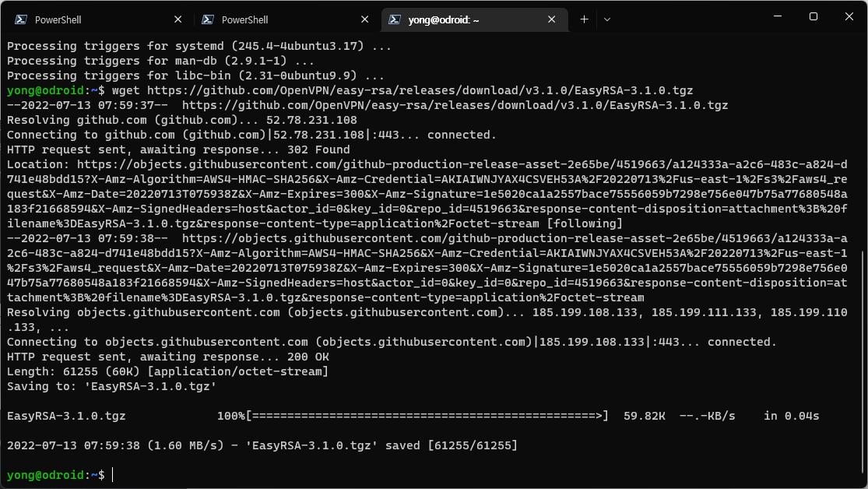Click the EasyRSA-3.1.0.tgz download progress bar
868x489 pixels.
[427, 416]
